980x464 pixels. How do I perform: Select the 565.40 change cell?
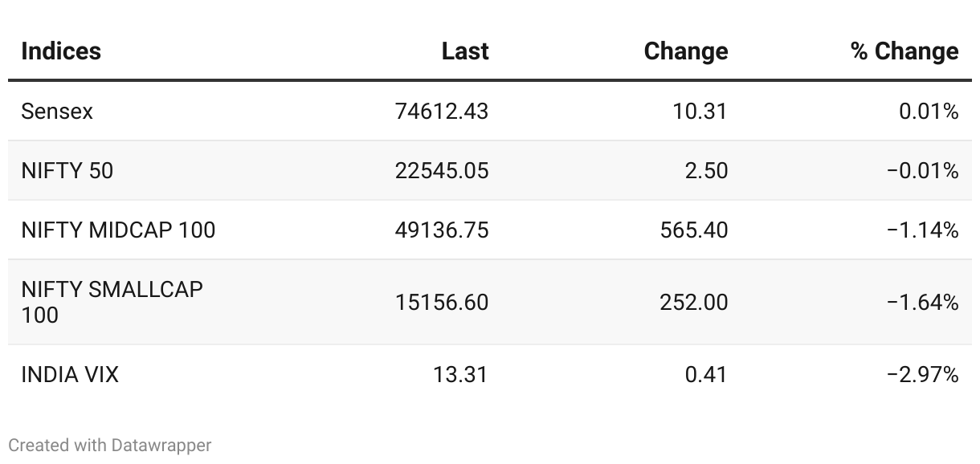(x=694, y=230)
